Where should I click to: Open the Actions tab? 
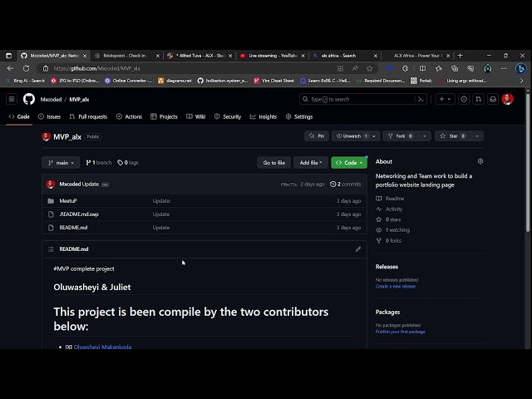pyautogui.click(x=129, y=116)
